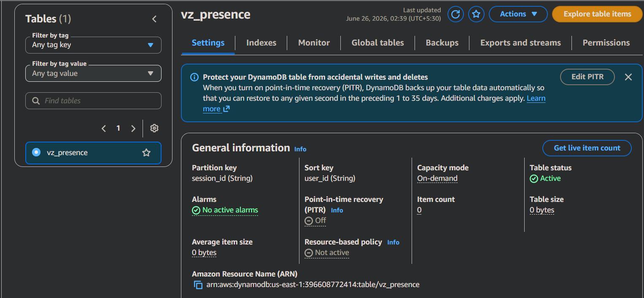Select the vz_presence table row
Viewport: 644px width, 298px height.
[93, 153]
